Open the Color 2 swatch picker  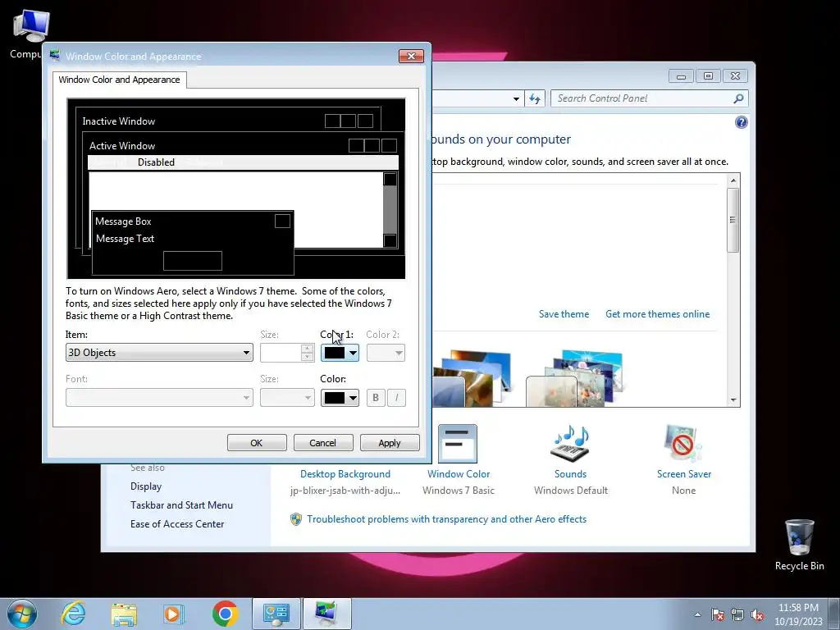(386, 353)
